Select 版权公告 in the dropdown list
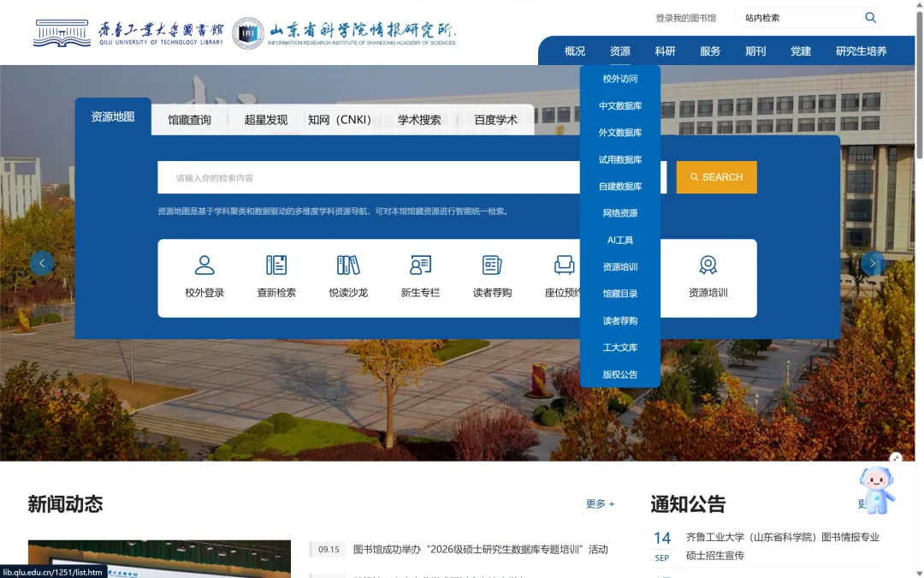924x578 pixels. [x=620, y=374]
